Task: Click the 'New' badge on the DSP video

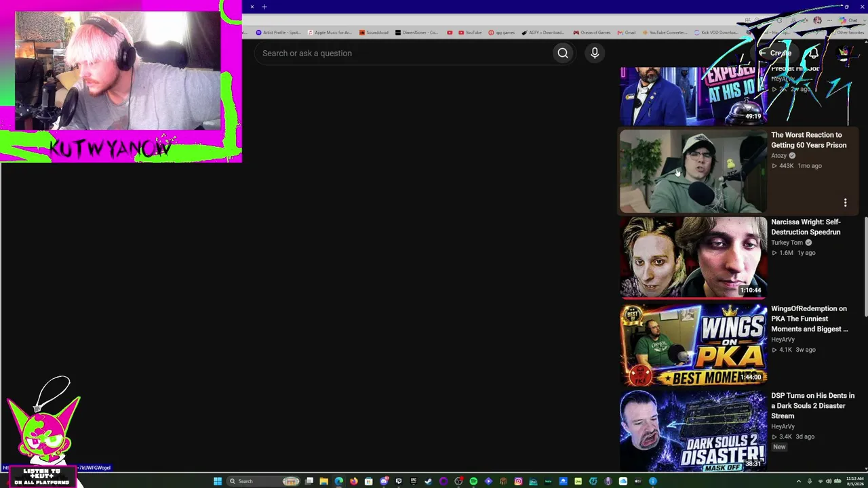Action: coord(779,447)
